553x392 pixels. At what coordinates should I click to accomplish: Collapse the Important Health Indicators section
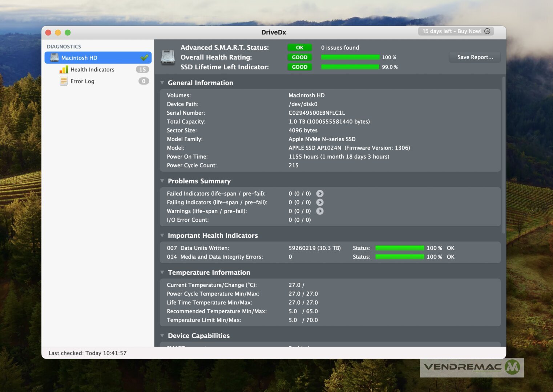[x=162, y=236]
